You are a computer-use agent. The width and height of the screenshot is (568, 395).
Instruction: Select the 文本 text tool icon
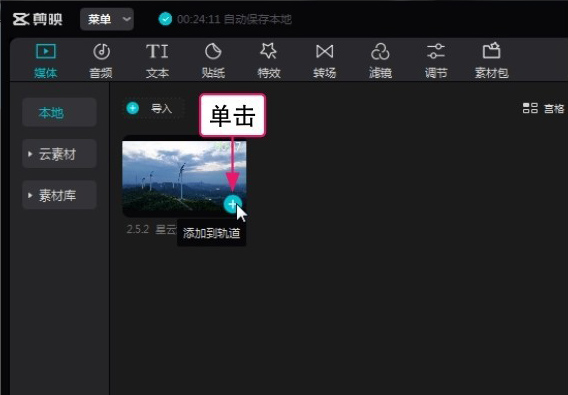point(157,52)
